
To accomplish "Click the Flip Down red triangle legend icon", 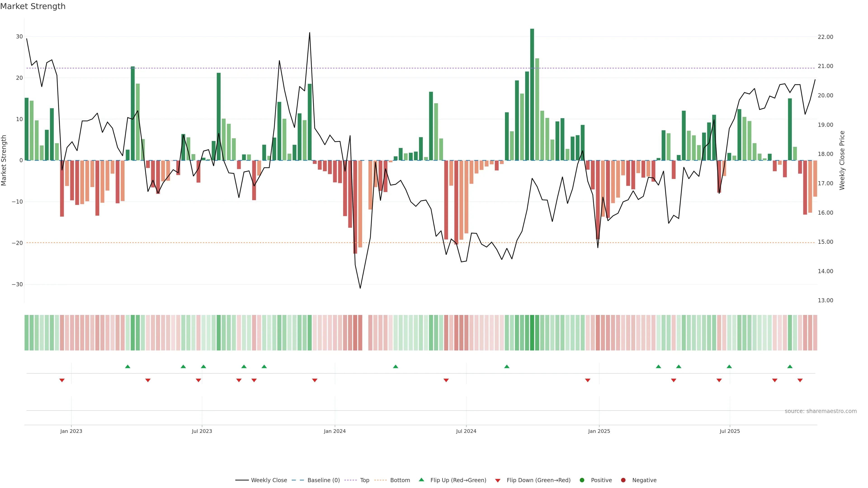I will point(498,481).
